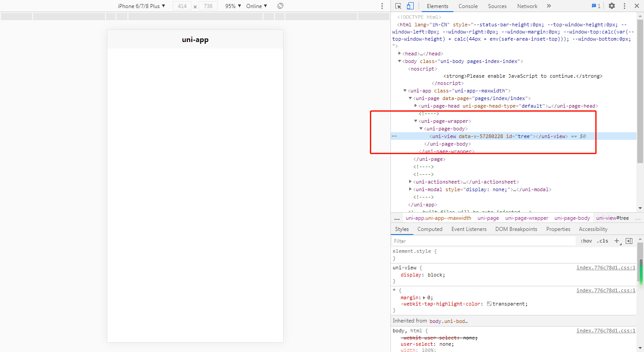The image size is (644, 352).
Task: Click the styles Filter input field
Action: [484, 241]
